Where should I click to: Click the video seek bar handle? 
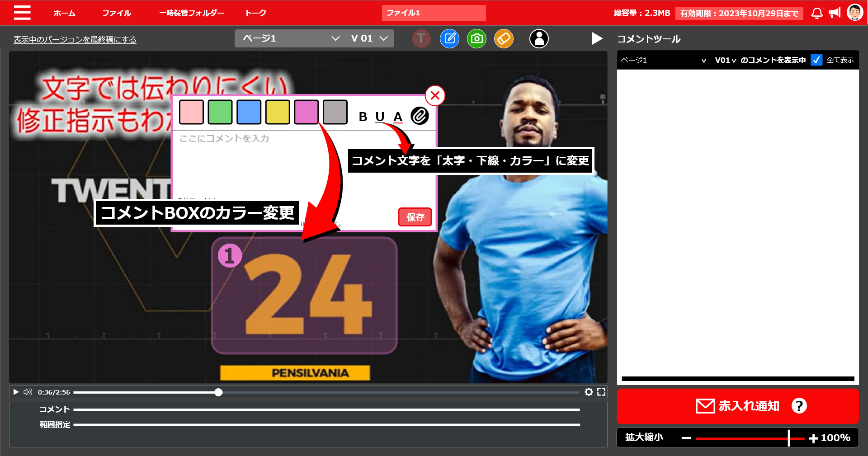coord(218,392)
